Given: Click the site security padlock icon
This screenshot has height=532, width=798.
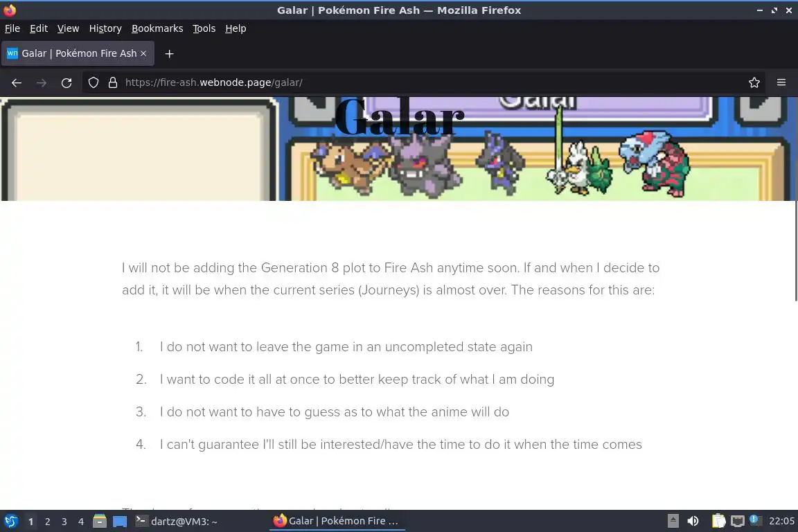Looking at the screenshot, I should pyautogui.click(x=113, y=82).
